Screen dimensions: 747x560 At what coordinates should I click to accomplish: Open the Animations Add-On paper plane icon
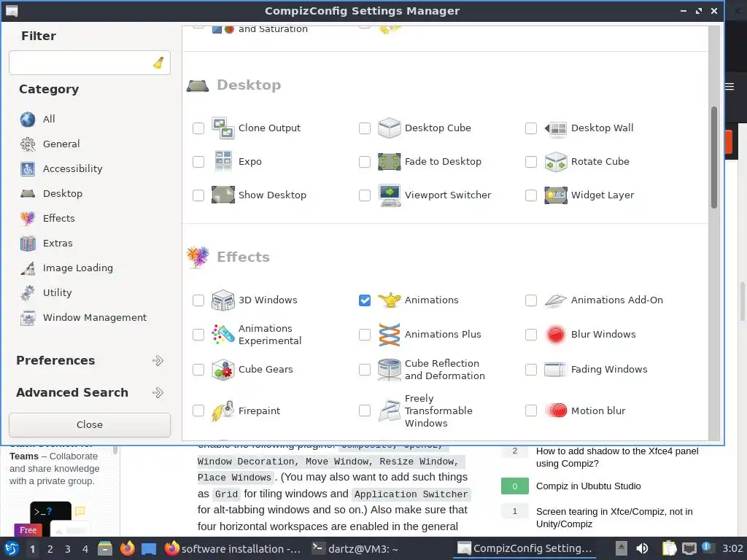click(555, 300)
